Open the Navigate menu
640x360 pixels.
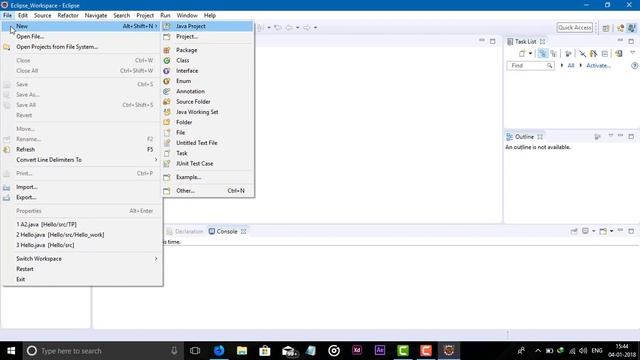(96, 16)
